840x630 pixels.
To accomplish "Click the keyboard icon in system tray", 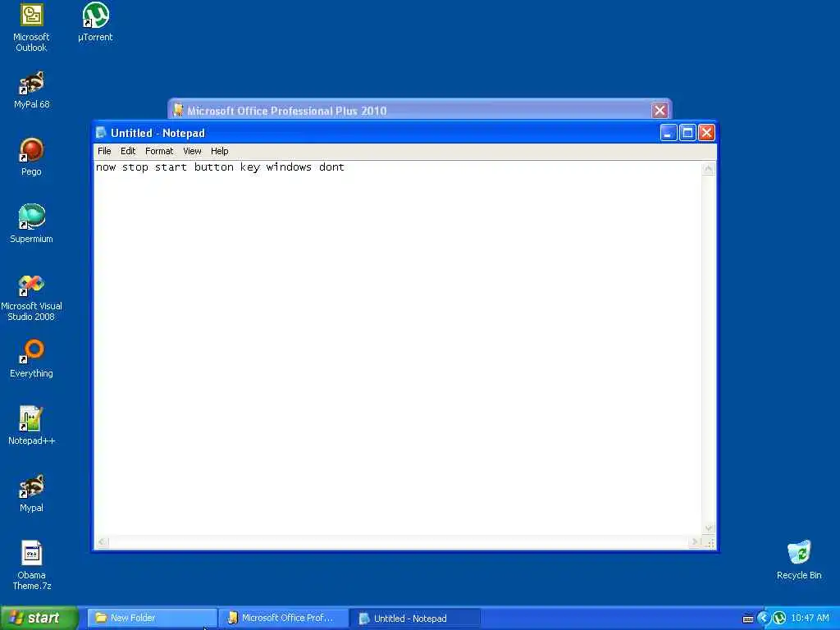I will (x=748, y=619).
